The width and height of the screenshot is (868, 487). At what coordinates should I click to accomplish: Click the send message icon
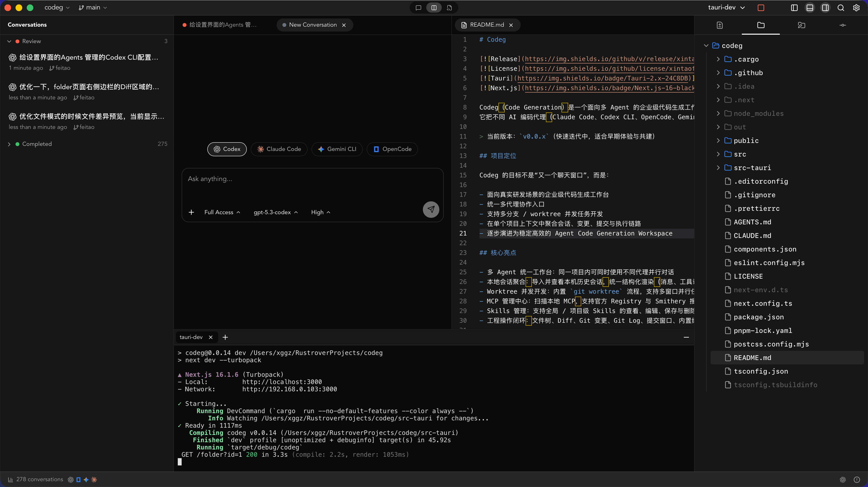tap(431, 209)
